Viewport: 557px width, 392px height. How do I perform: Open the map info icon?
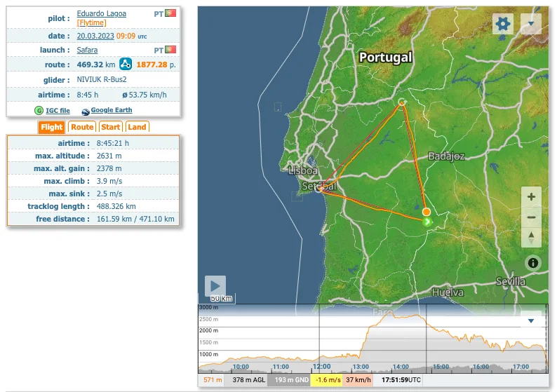[532, 263]
